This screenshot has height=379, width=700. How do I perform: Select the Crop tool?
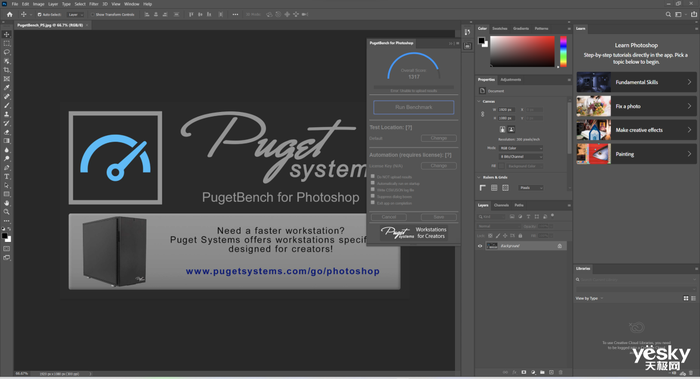point(7,70)
